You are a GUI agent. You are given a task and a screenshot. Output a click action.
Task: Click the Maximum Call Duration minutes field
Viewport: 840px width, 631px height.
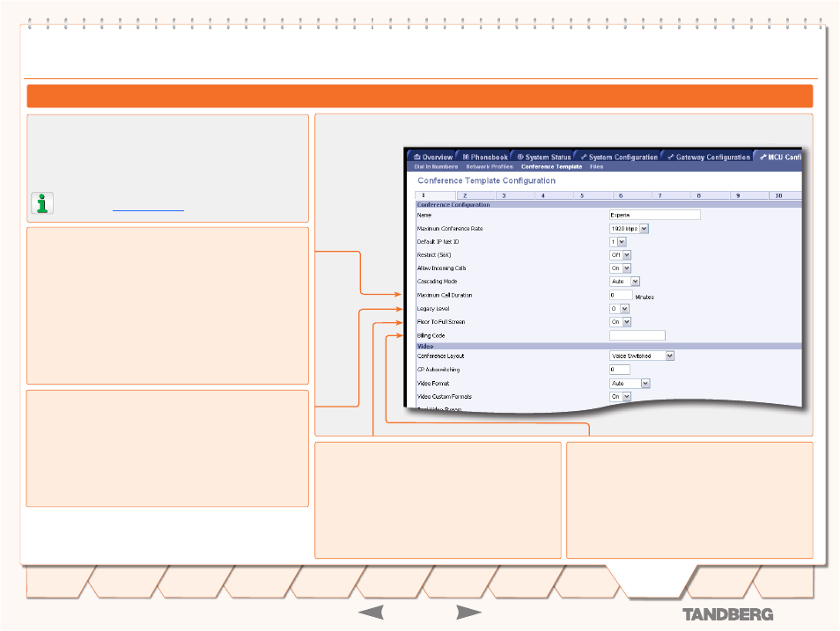tap(621, 295)
